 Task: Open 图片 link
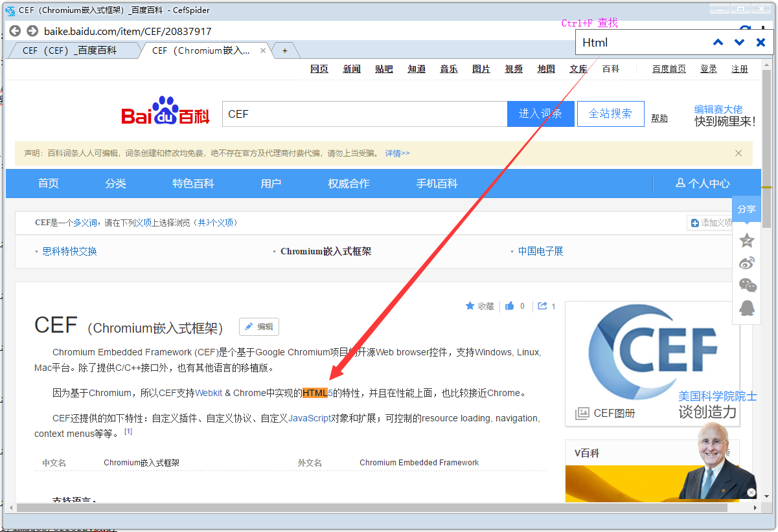[481, 69]
